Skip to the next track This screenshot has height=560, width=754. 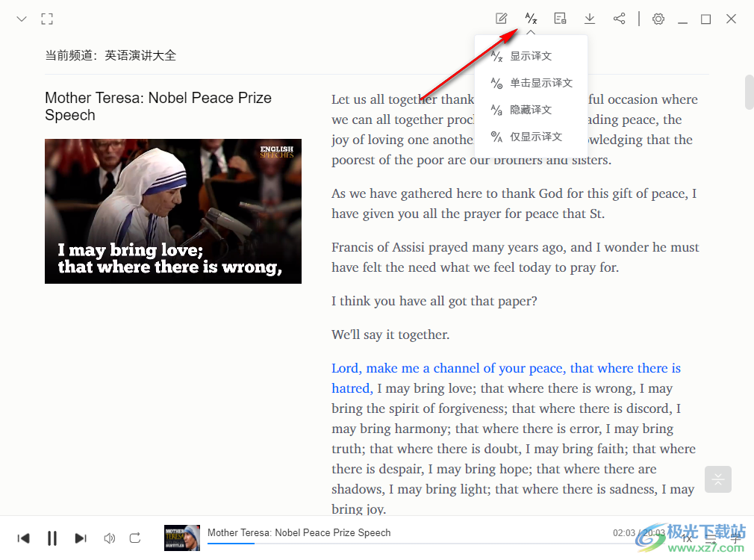[x=81, y=538]
